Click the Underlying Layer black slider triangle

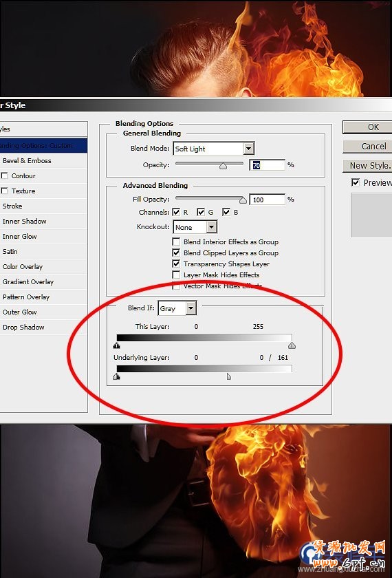pos(117,376)
